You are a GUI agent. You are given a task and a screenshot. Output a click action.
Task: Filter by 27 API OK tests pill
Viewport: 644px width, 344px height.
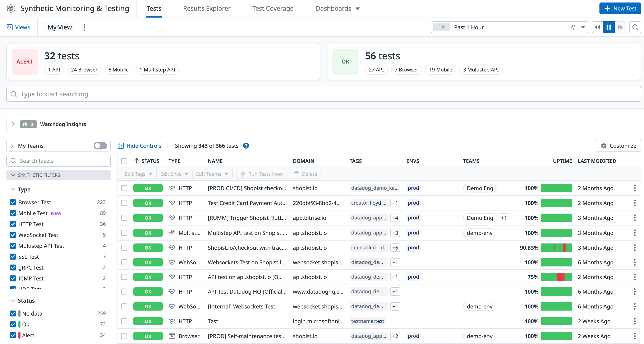tap(376, 70)
